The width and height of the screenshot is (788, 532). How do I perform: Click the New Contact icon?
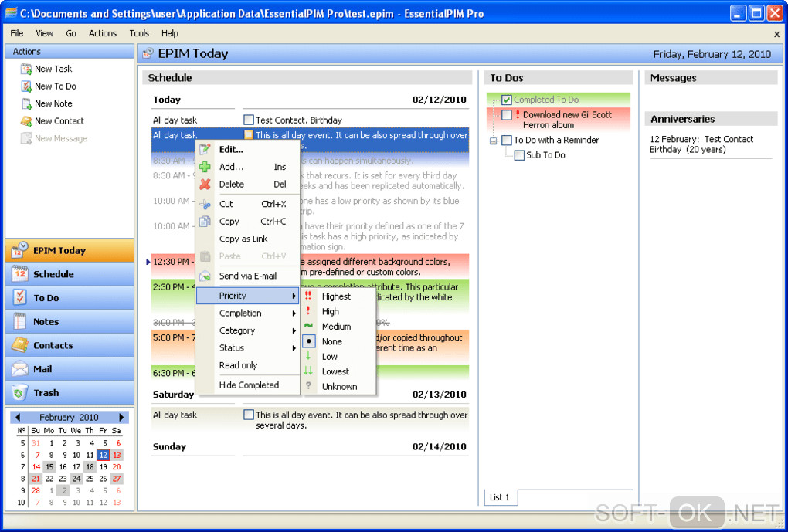tap(26, 121)
